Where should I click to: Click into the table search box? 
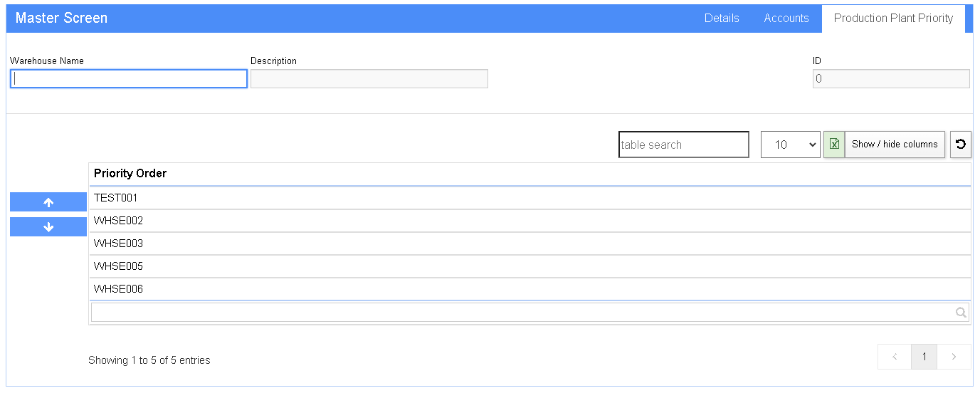pos(684,145)
